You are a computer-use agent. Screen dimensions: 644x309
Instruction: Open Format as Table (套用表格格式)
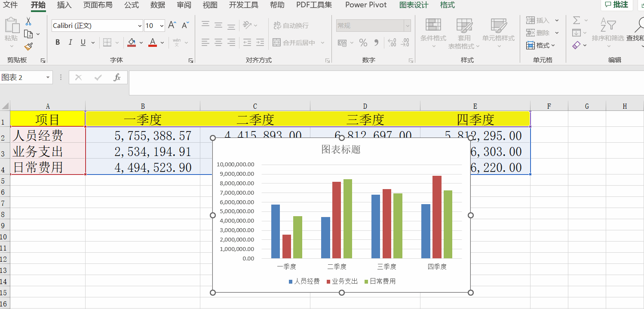pos(464,33)
